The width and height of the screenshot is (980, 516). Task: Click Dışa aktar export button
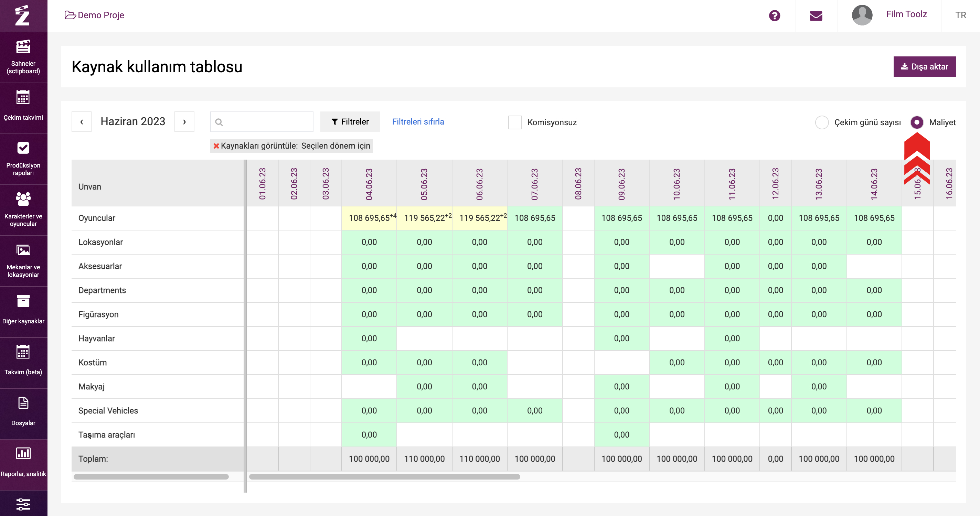(925, 66)
